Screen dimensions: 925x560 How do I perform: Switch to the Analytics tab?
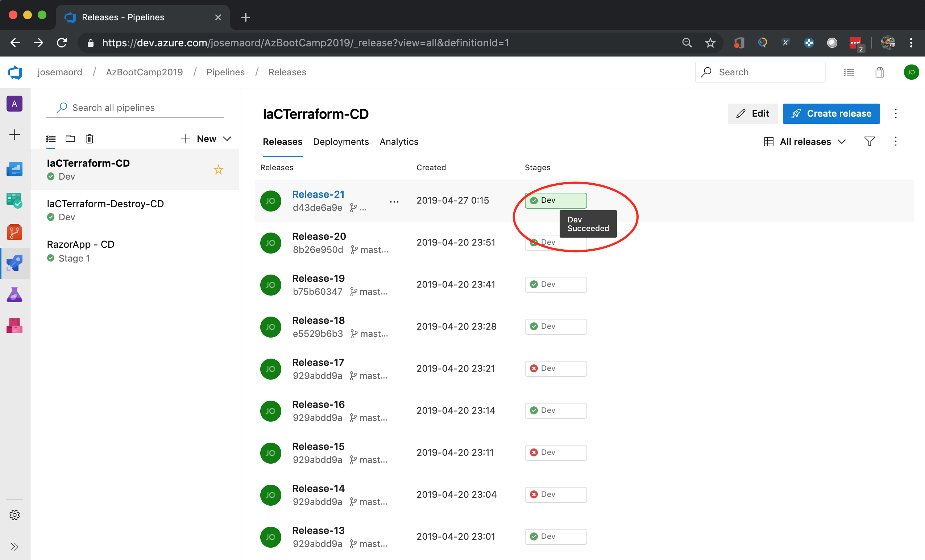click(x=399, y=141)
